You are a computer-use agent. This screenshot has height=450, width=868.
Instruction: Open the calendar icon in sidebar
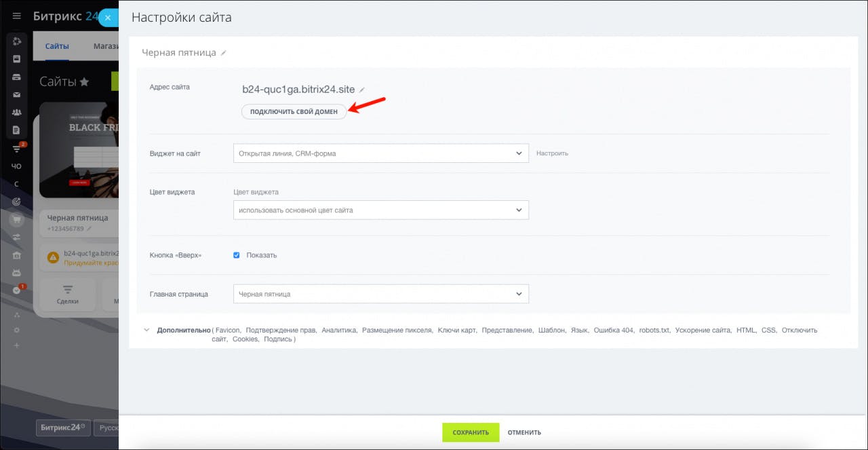pyautogui.click(x=17, y=59)
